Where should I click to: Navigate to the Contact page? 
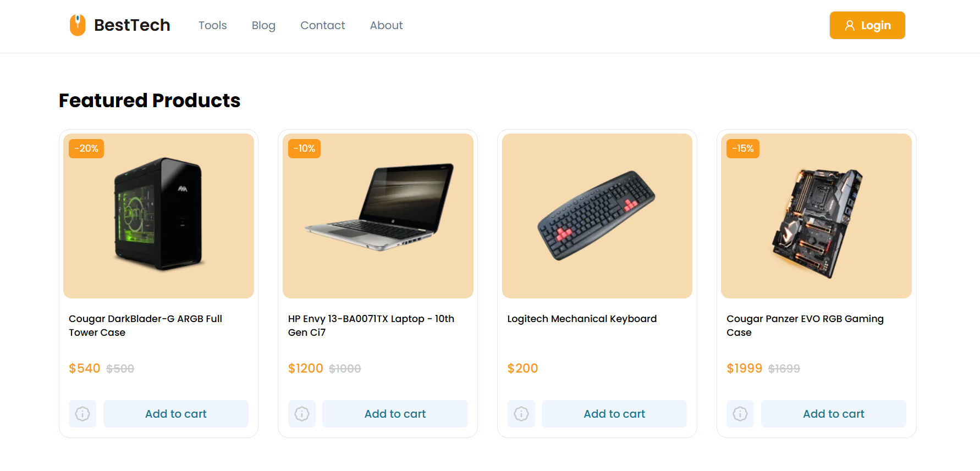click(322, 25)
